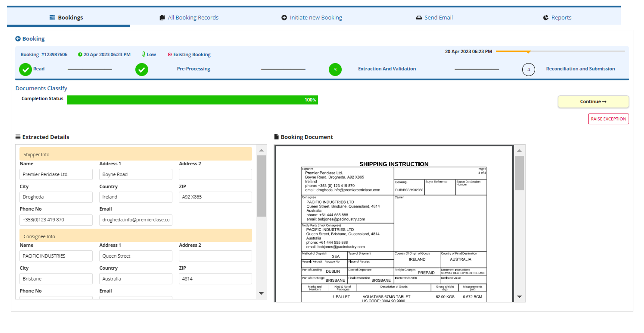
Task: Click Consignee City field Brisbane
Action: click(56, 279)
